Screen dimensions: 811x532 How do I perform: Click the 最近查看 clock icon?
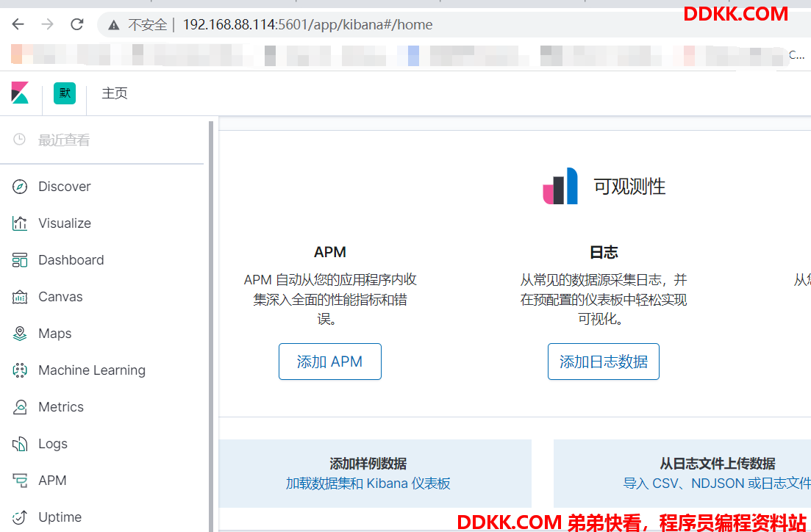tap(19, 139)
